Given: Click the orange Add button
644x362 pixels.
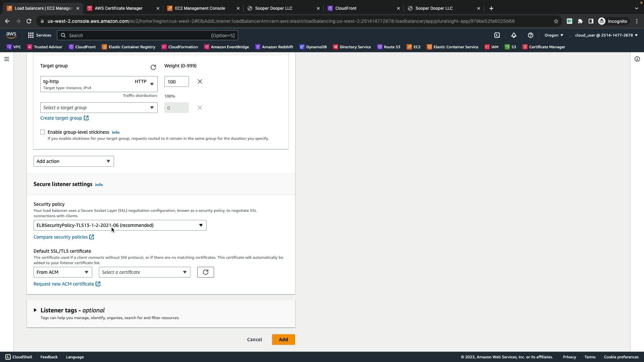Looking at the screenshot, I should pos(283,340).
